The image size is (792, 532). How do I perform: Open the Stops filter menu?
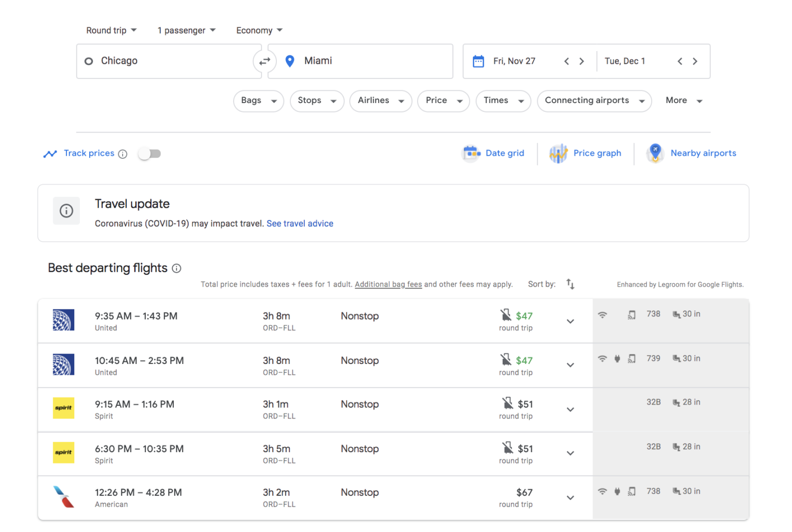click(x=317, y=101)
